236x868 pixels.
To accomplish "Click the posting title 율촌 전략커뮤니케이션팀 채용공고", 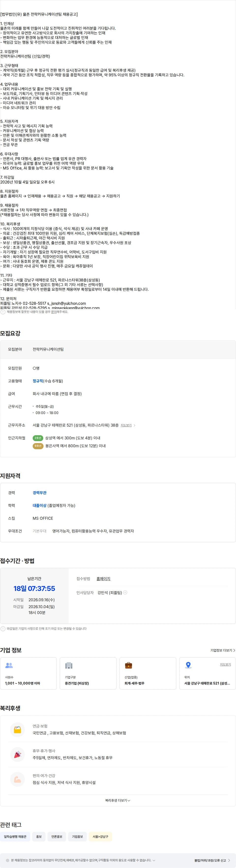I will [39, 14].
